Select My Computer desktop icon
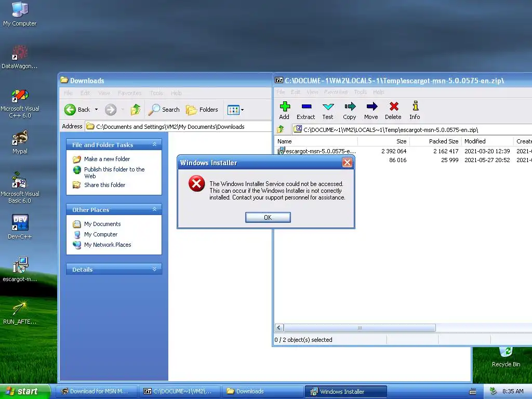Screen dimensions: 532x399 click(20, 14)
